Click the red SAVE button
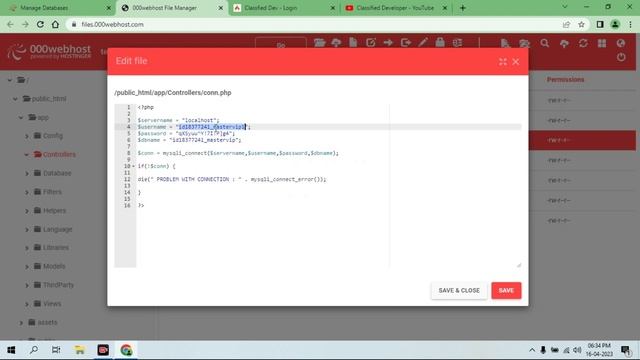Viewport: 640px width, 360px height. click(x=506, y=291)
